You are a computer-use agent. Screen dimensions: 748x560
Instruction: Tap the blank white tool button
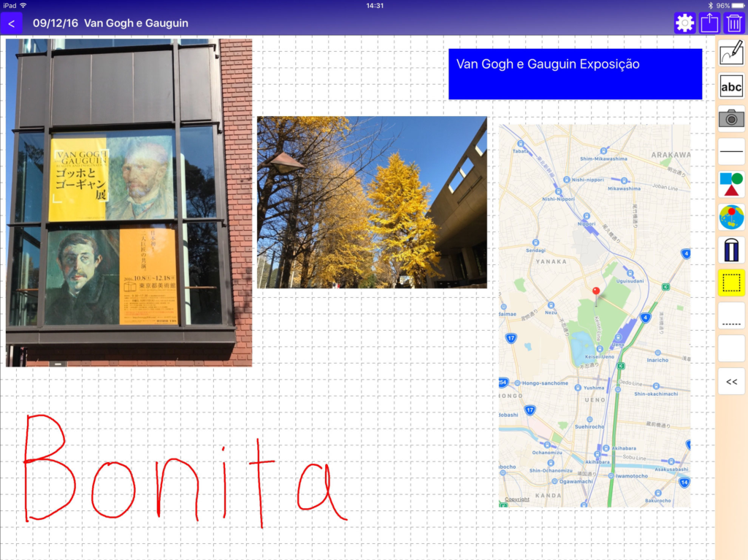731,348
